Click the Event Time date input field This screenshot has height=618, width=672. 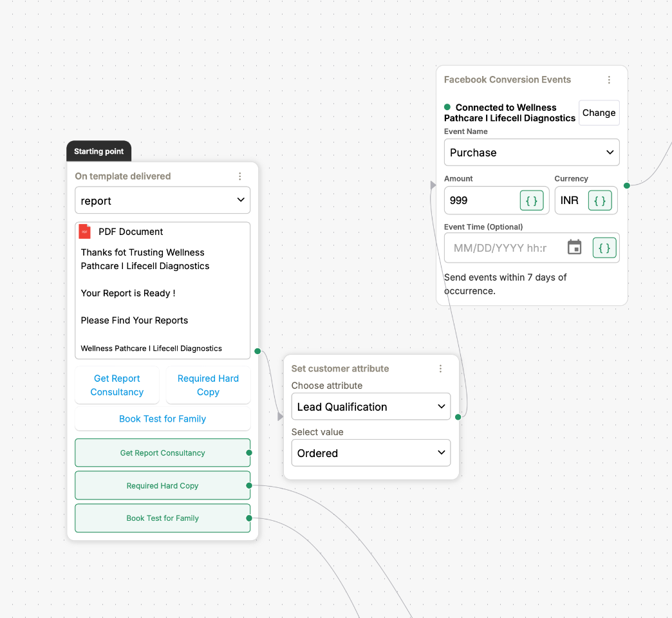501,248
